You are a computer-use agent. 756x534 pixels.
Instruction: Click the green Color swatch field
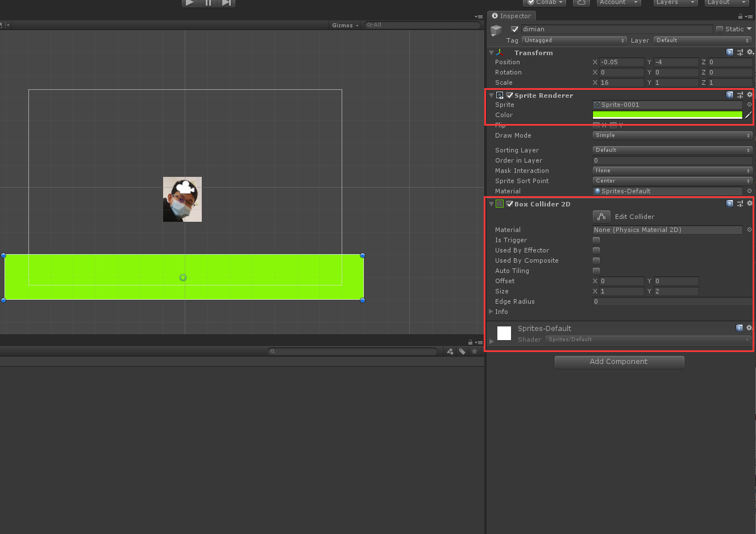[x=667, y=115]
